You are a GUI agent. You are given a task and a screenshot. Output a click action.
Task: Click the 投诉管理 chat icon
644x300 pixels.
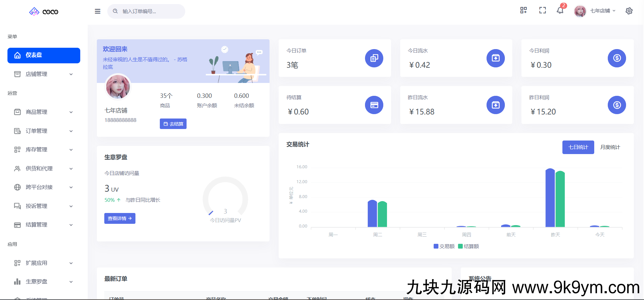pyautogui.click(x=17, y=206)
